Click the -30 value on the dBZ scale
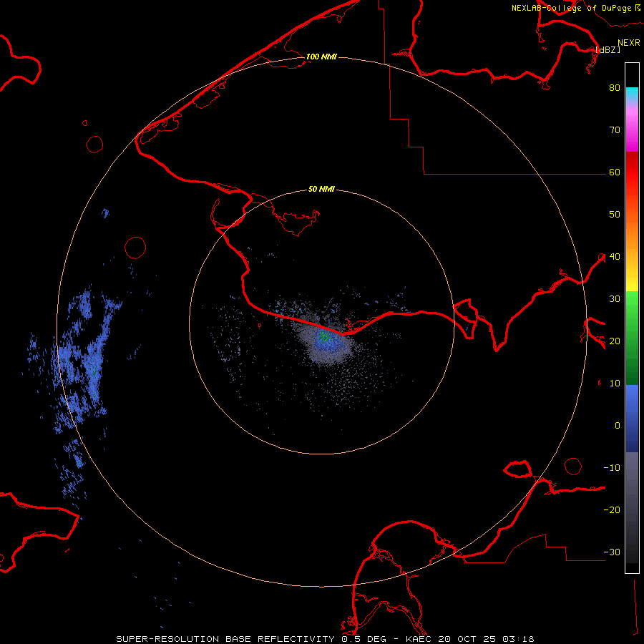644x644 pixels. (x=612, y=552)
